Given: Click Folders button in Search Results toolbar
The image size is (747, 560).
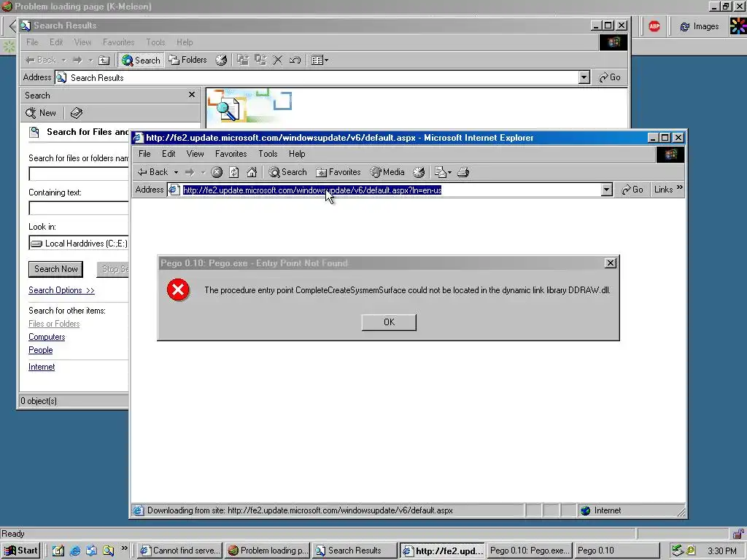Looking at the screenshot, I should click(x=187, y=60).
